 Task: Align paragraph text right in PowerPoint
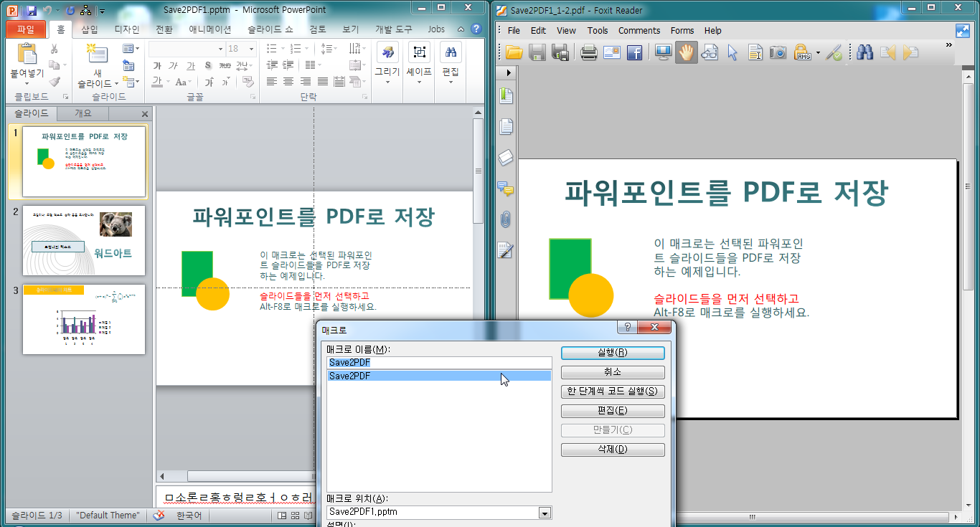click(306, 82)
